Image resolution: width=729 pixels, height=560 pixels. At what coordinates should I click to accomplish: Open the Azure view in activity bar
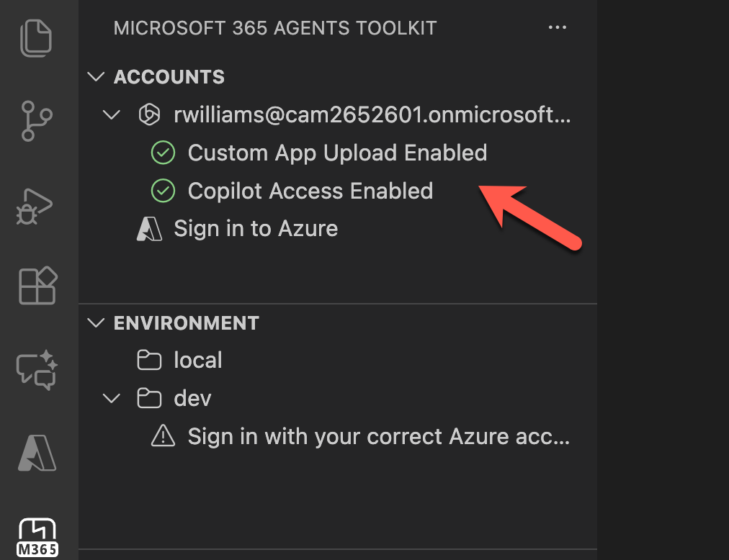click(37, 453)
